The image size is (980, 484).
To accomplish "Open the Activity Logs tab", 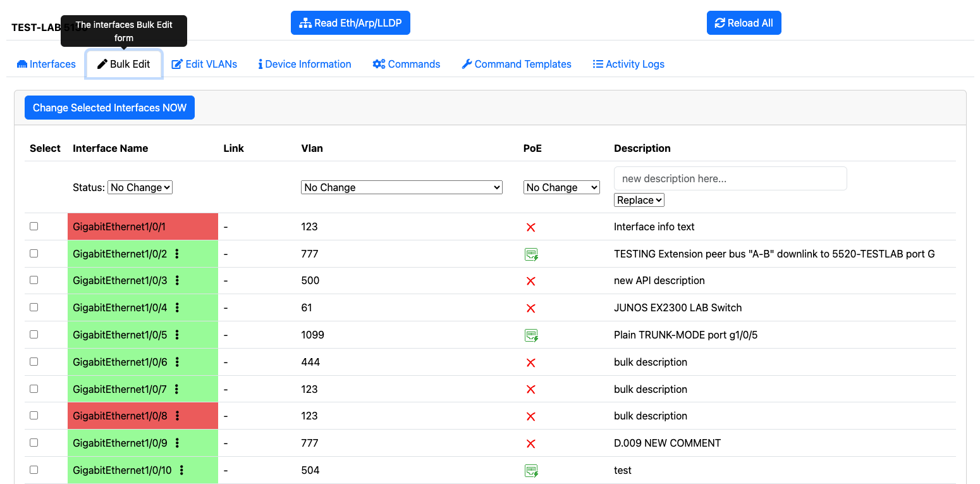I will (x=628, y=64).
